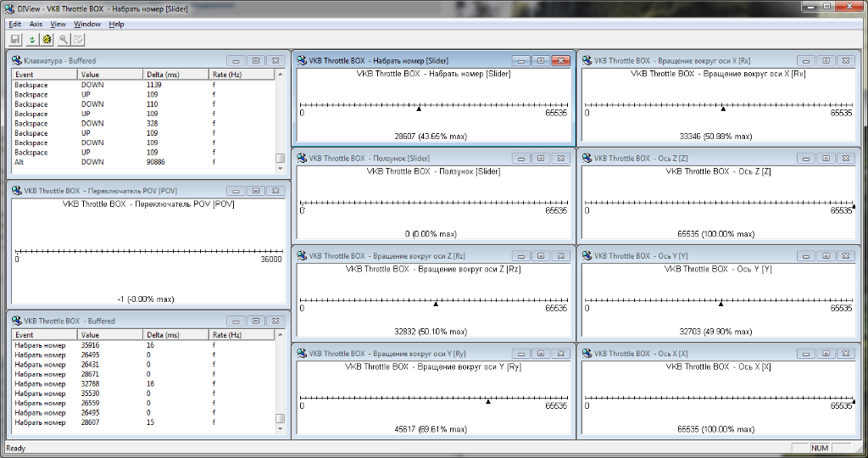Click Value column header in Клавиатура window

(x=110, y=74)
